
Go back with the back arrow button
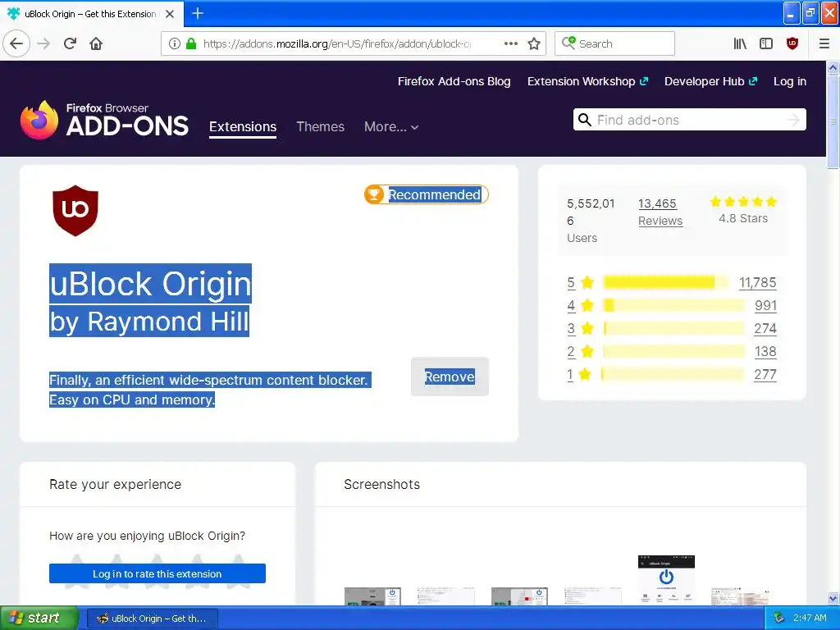pyautogui.click(x=16, y=43)
